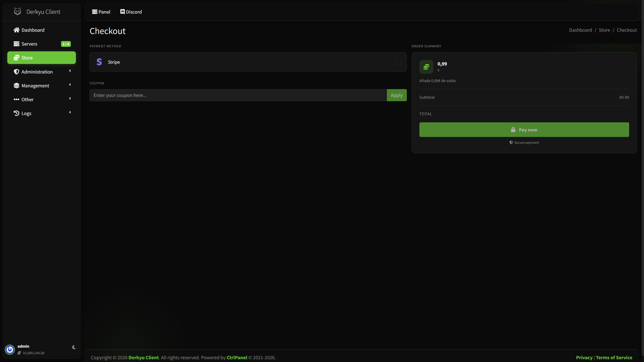The width and height of the screenshot is (644, 362).
Task: Expand the Other menu
Action: [42, 99]
